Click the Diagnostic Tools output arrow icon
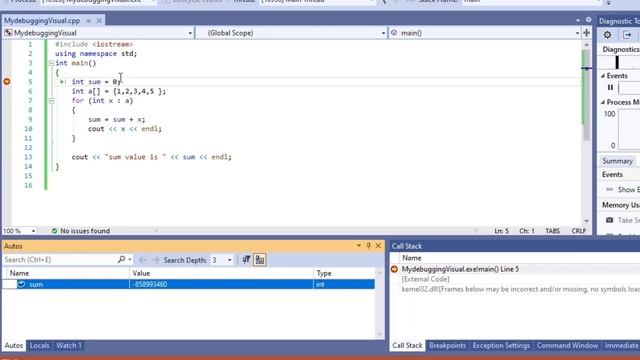This screenshot has height=360, width=640. tap(627, 35)
